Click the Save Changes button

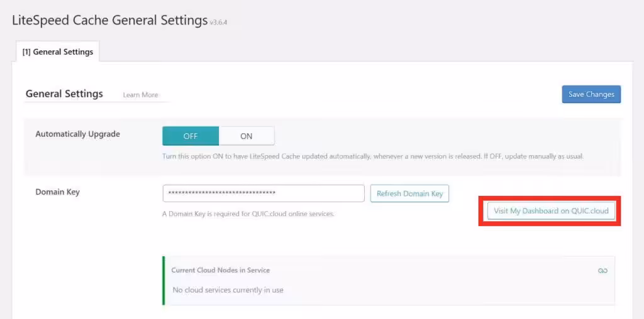point(591,94)
